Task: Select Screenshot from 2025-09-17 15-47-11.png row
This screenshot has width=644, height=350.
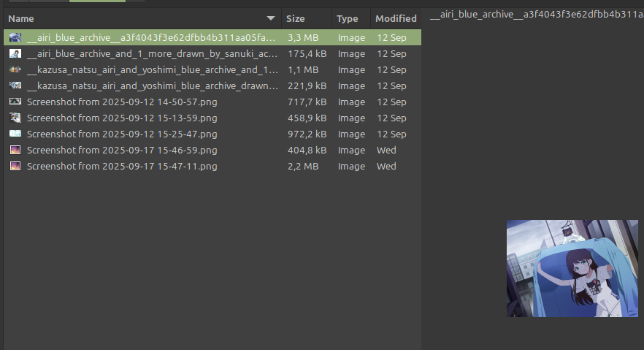Action: [x=212, y=166]
